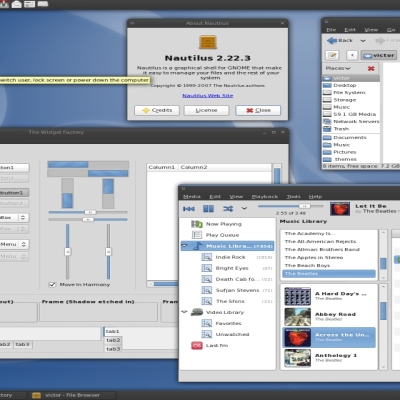Open Documents bookmark in Places

pos(350,138)
